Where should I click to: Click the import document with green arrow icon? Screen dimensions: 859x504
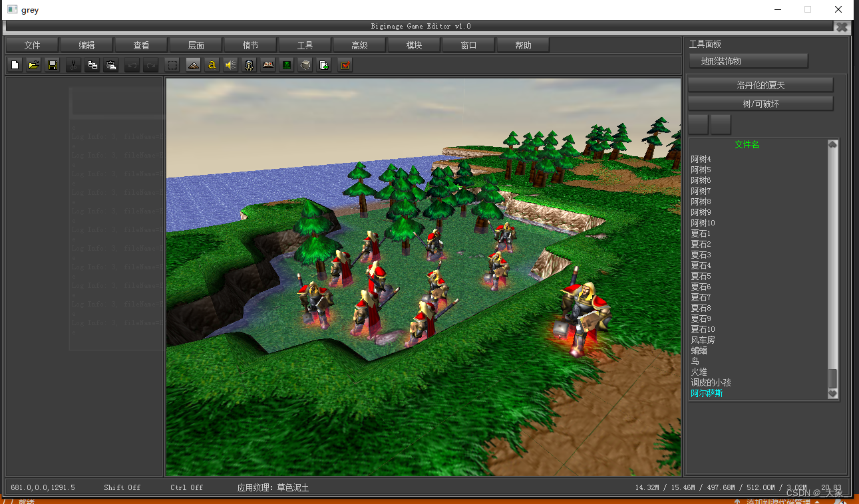324,65
